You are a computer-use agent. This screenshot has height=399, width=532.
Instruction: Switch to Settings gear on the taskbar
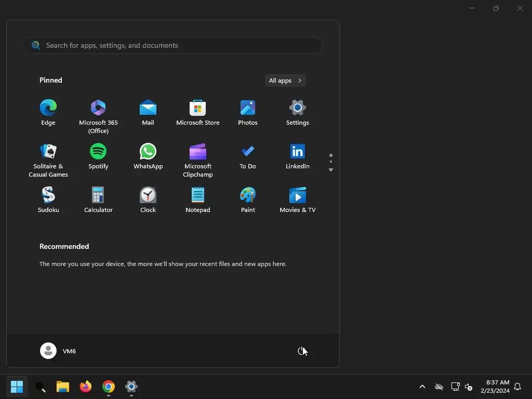click(131, 387)
